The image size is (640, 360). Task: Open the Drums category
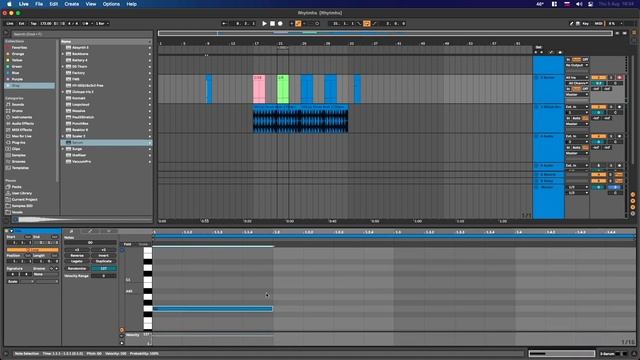click(17, 111)
